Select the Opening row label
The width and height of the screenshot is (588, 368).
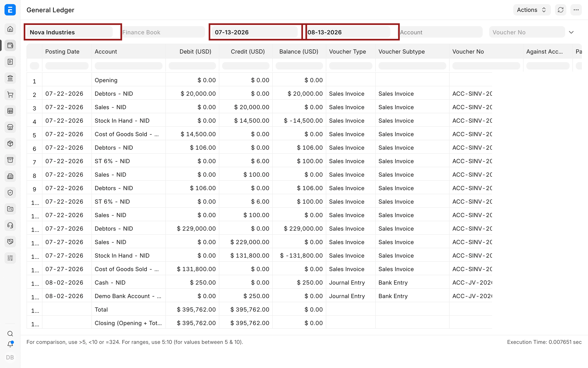pos(106,80)
